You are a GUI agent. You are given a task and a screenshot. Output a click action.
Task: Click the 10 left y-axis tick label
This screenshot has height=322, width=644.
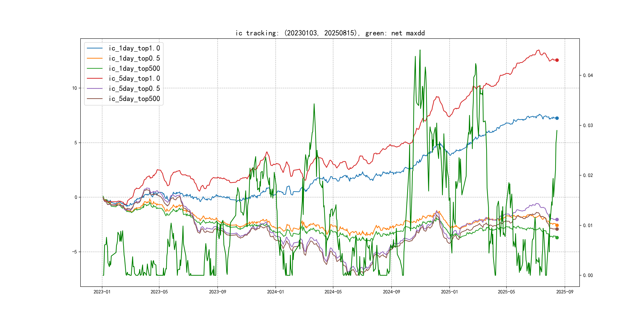click(75, 88)
